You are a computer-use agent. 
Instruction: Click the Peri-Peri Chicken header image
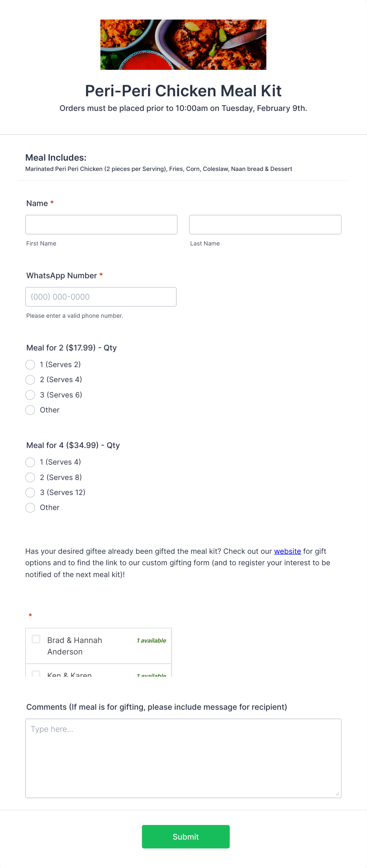[183, 45]
